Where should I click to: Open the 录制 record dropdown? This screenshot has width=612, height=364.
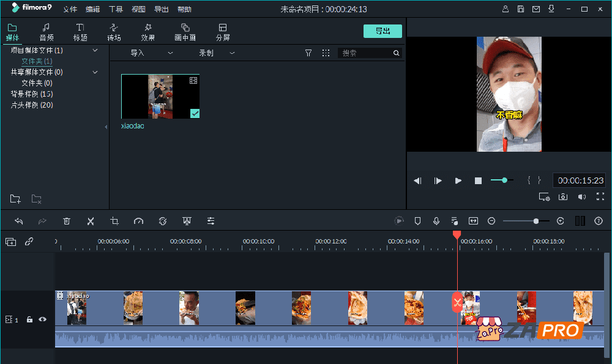click(231, 53)
